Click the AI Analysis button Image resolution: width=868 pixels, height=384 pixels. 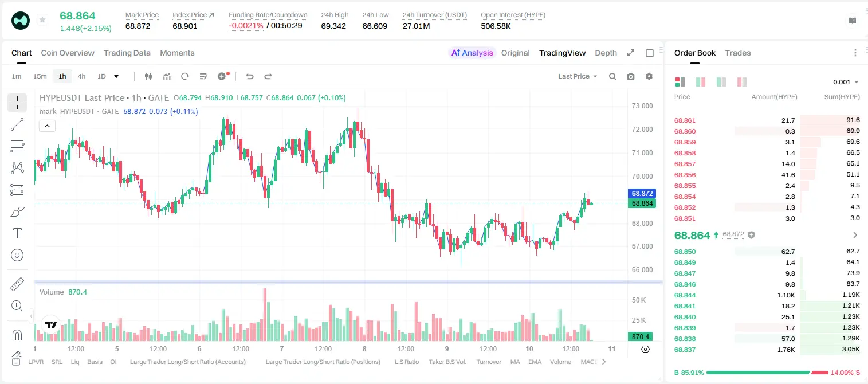coord(472,53)
